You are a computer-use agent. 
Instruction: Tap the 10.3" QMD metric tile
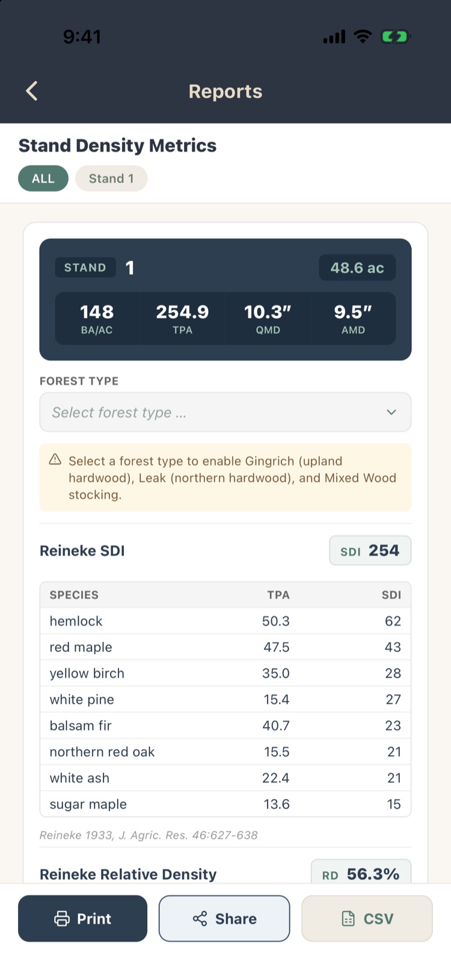[x=268, y=319]
